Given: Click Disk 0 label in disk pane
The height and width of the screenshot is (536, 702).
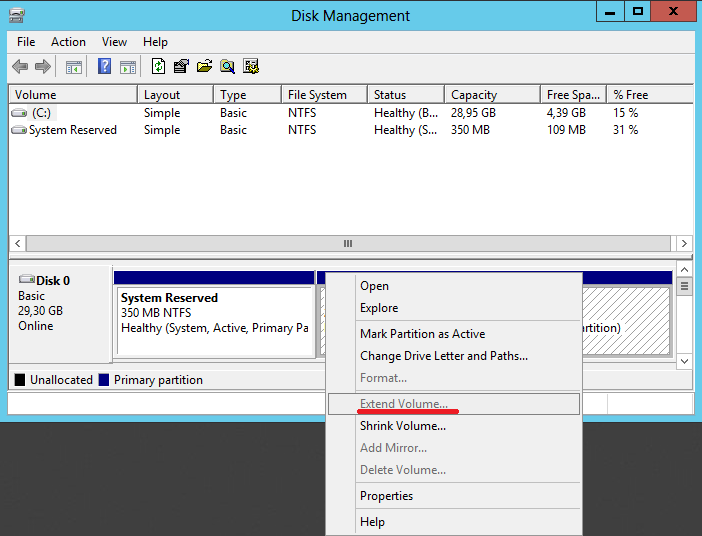Looking at the screenshot, I should pyautogui.click(x=52, y=281).
